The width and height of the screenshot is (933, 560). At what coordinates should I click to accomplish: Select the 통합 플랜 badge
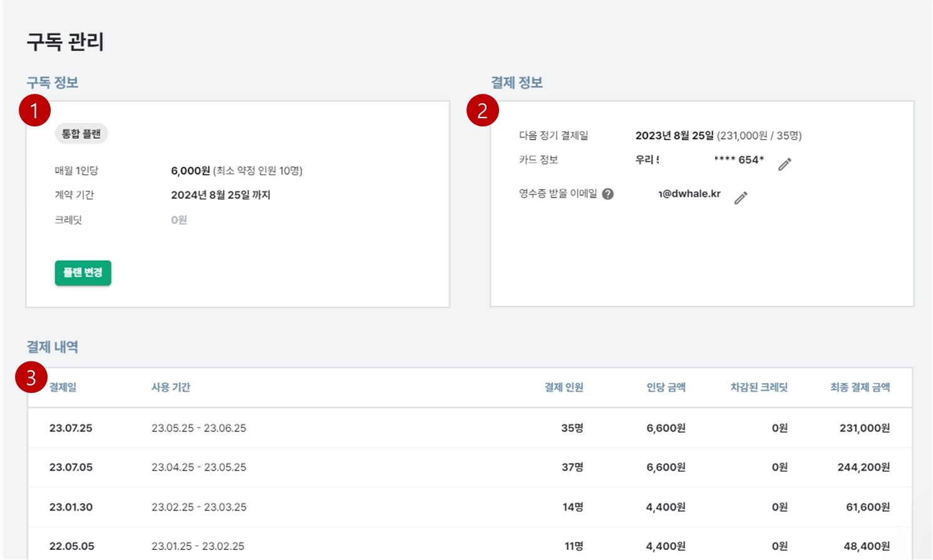81,134
